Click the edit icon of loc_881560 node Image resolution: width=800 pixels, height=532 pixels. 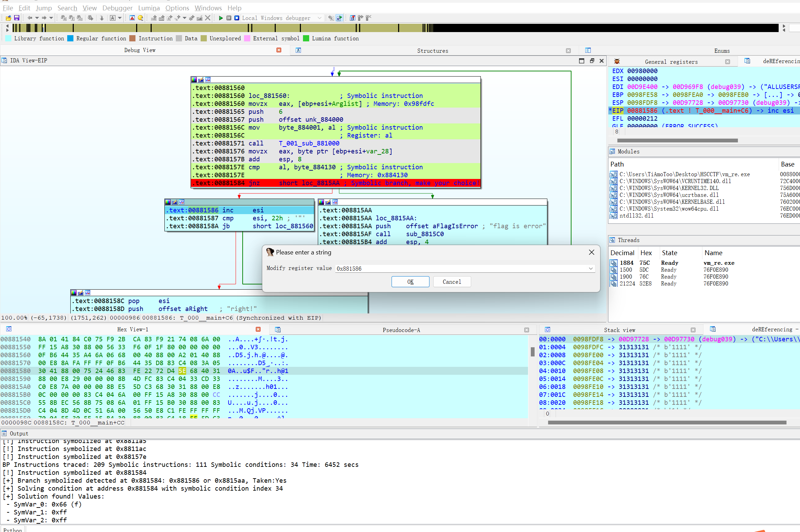[201, 80]
